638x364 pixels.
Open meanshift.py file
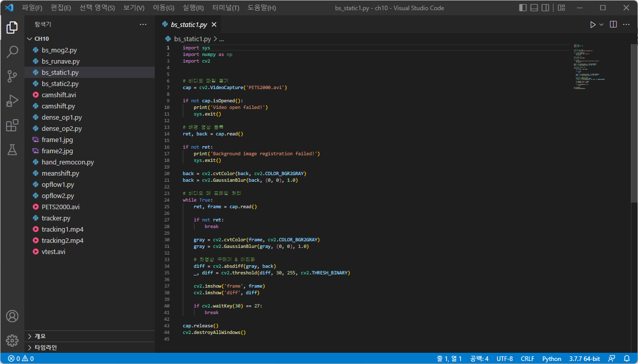[90, 173]
